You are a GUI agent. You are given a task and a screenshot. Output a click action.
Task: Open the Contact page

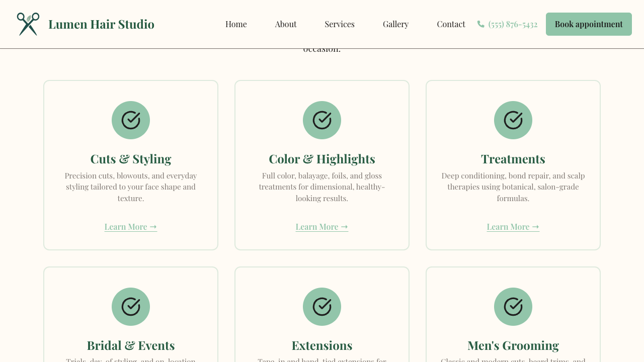pos(451,24)
